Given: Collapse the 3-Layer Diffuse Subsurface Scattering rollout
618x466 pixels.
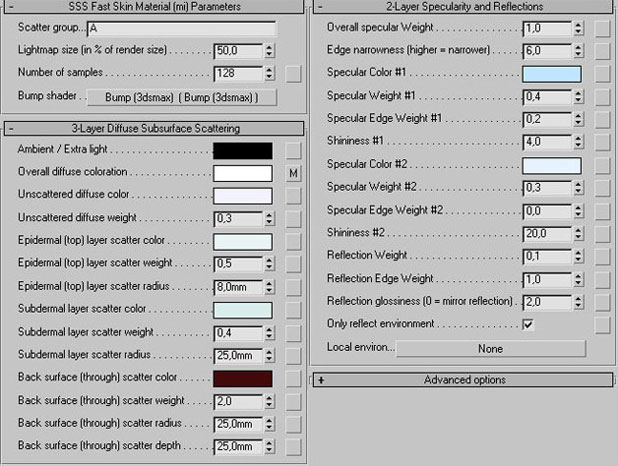Looking at the screenshot, I should [x=154, y=129].
